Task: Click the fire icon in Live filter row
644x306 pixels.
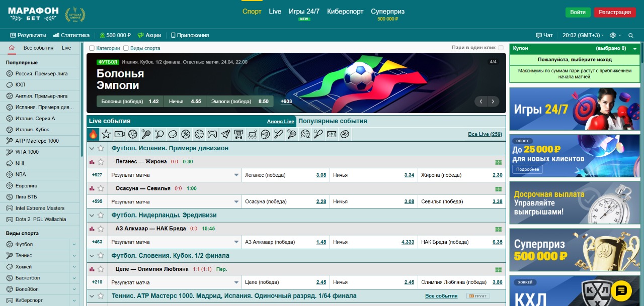Action: 93,134
